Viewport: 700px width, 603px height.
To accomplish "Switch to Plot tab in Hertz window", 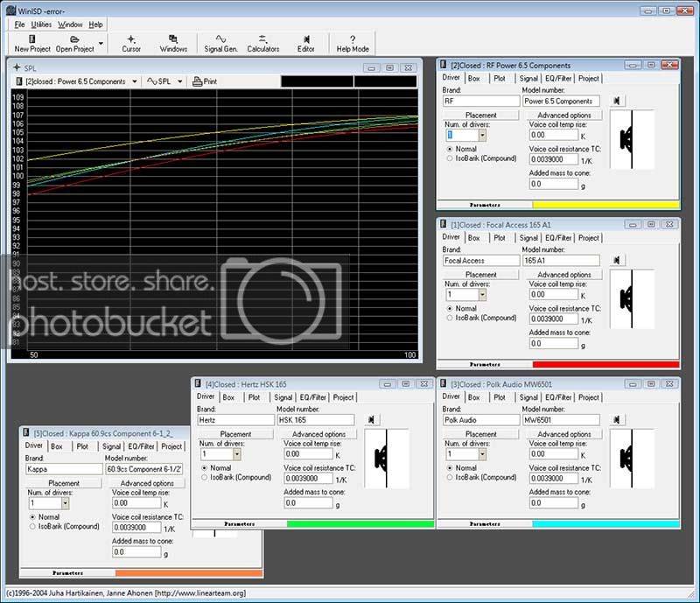I will coord(254,397).
